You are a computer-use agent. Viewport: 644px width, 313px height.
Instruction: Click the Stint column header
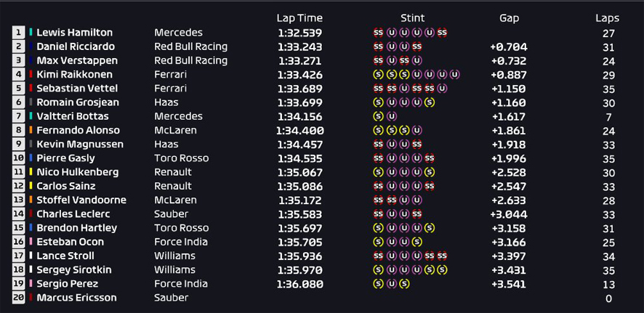[412, 18]
